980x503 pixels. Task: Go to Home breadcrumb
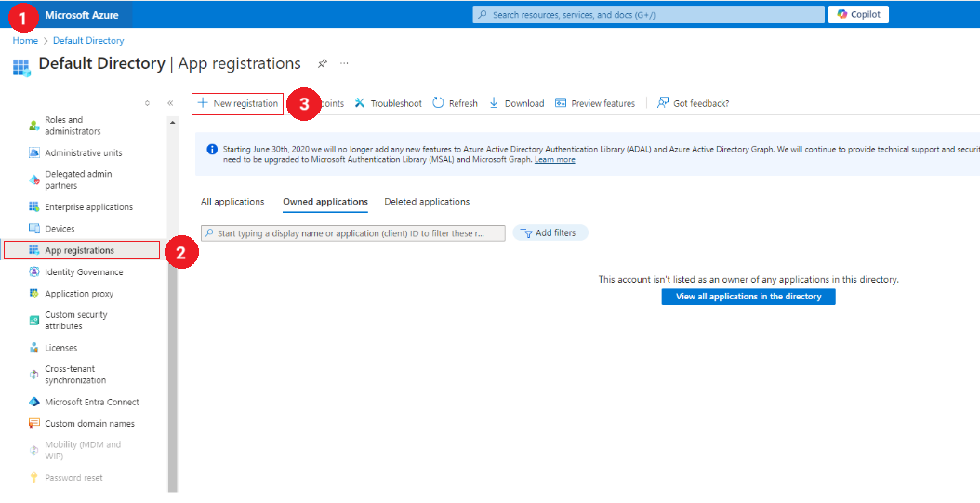click(25, 41)
